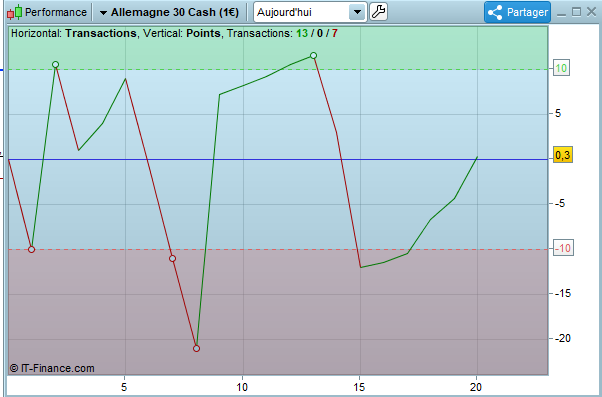Select the green peak marker at transaction 2
Screen dimensions: 602x397
point(55,65)
